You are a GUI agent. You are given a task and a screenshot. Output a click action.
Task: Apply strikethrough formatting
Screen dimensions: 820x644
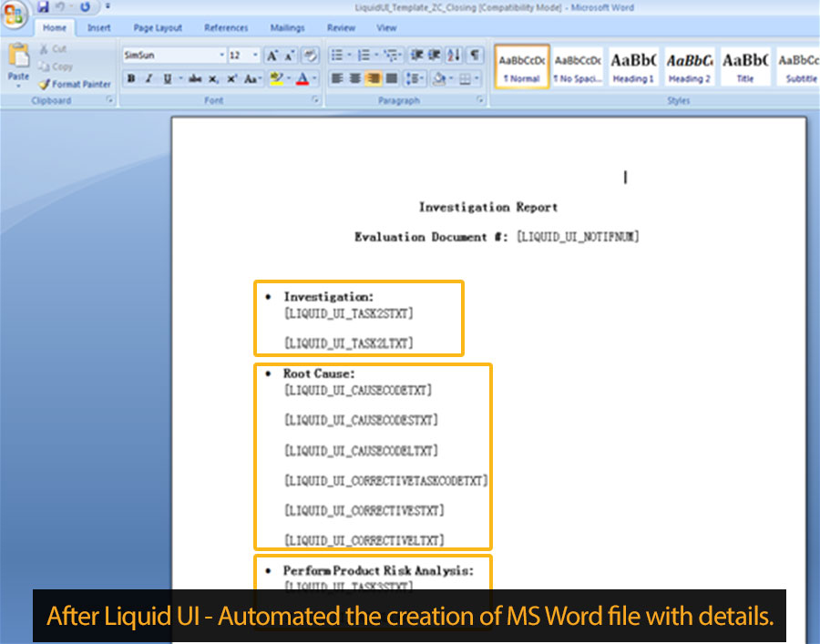tap(194, 79)
